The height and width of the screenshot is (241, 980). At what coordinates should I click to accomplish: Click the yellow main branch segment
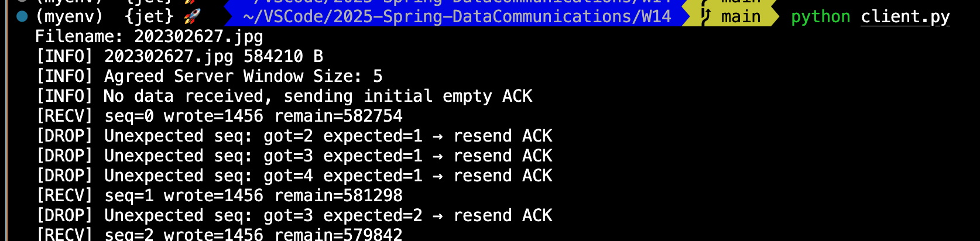click(x=732, y=16)
